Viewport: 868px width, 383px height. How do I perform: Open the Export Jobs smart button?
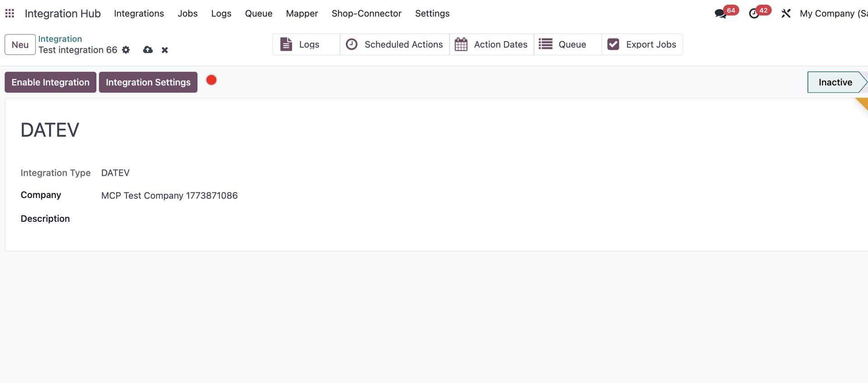[x=642, y=44]
